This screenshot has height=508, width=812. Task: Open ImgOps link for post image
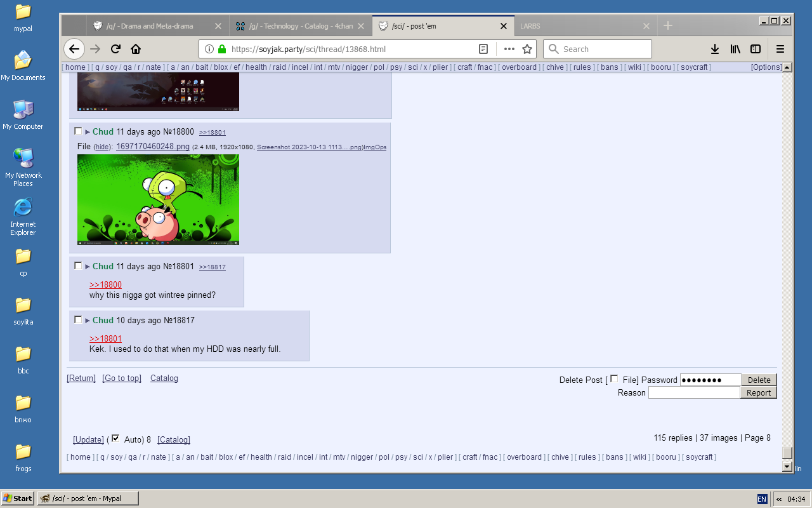374,147
